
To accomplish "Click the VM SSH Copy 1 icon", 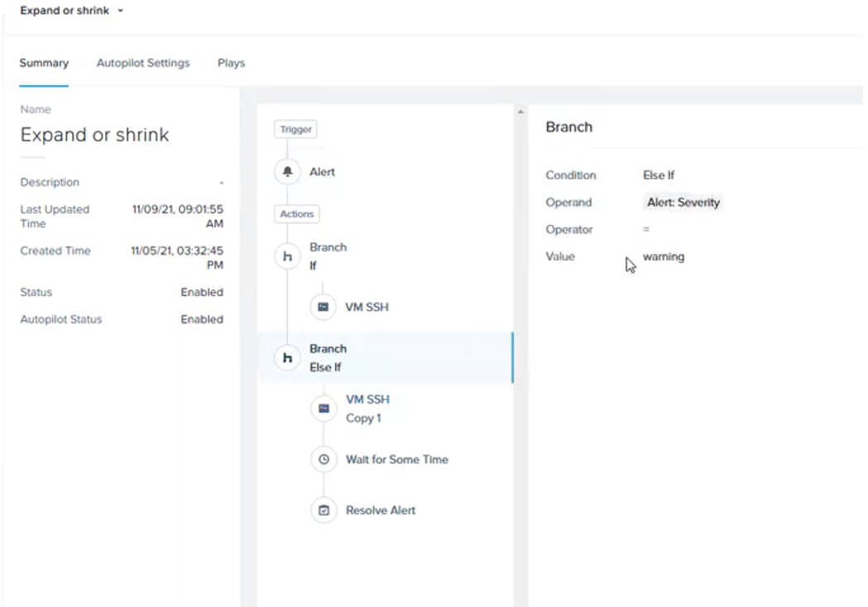I will (324, 409).
